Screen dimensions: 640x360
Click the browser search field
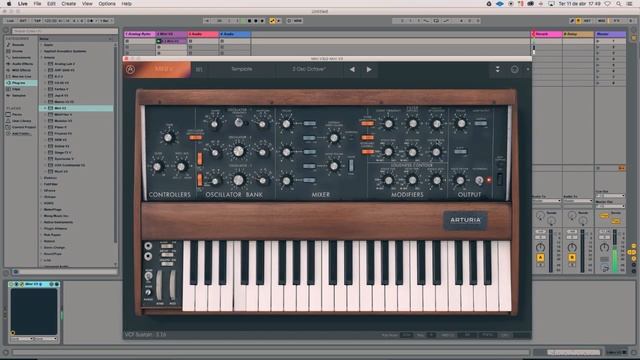(64, 31)
